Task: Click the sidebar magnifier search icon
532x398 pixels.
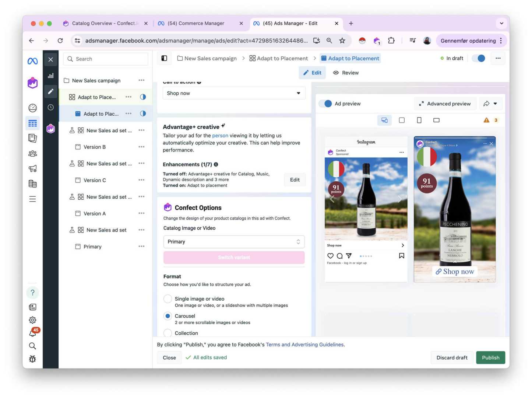Action: pyautogui.click(x=32, y=346)
